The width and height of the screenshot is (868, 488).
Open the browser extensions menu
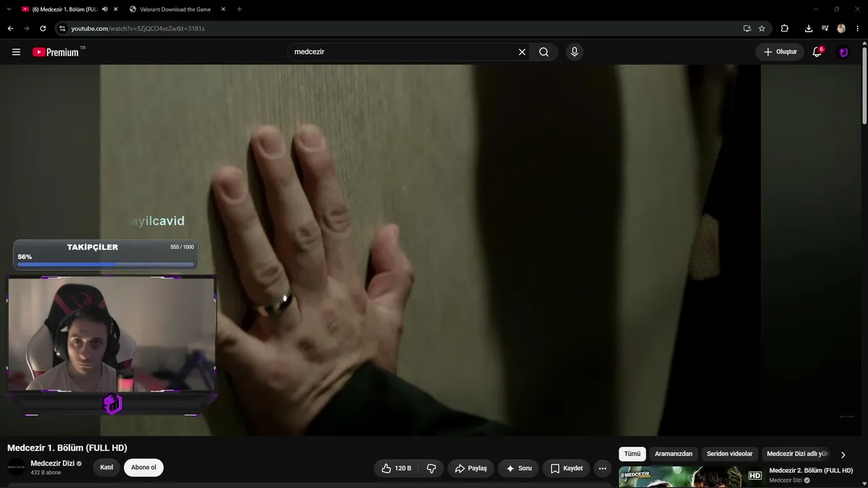click(785, 28)
